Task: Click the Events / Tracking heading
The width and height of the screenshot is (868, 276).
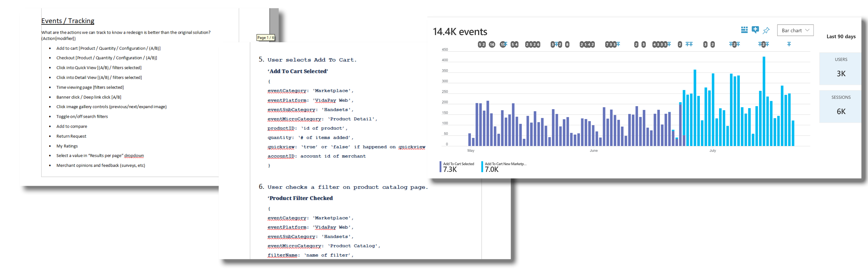Action: [x=68, y=21]
